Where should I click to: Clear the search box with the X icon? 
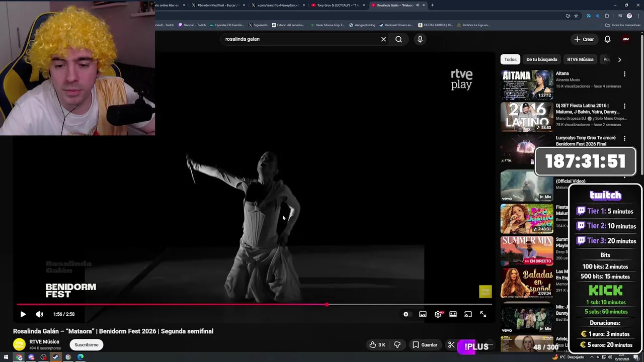point(383,39)
